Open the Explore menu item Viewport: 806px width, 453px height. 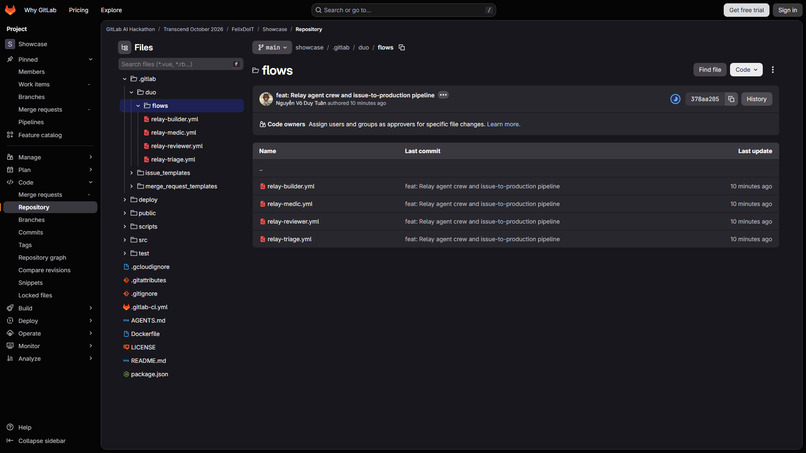(112, 10)
